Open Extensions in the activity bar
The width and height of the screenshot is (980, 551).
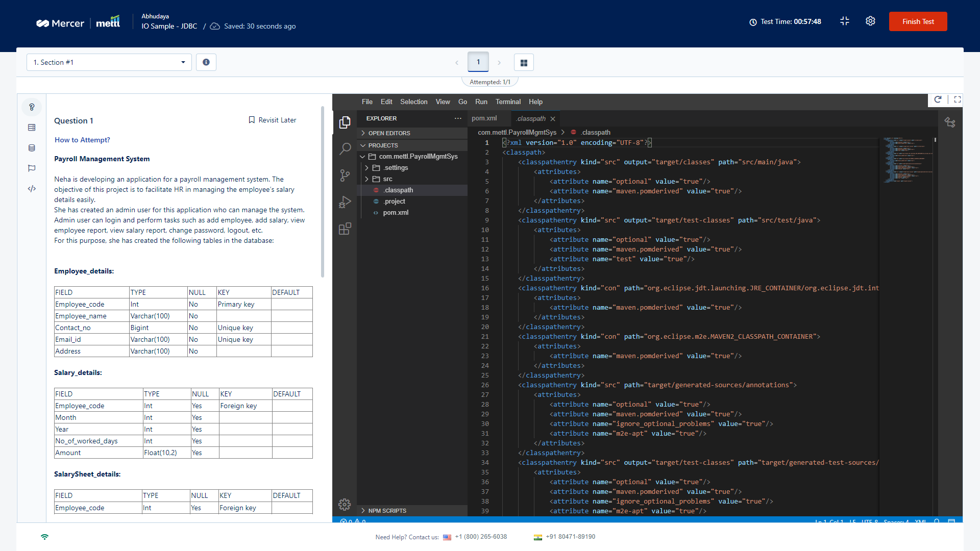[345, 229]
